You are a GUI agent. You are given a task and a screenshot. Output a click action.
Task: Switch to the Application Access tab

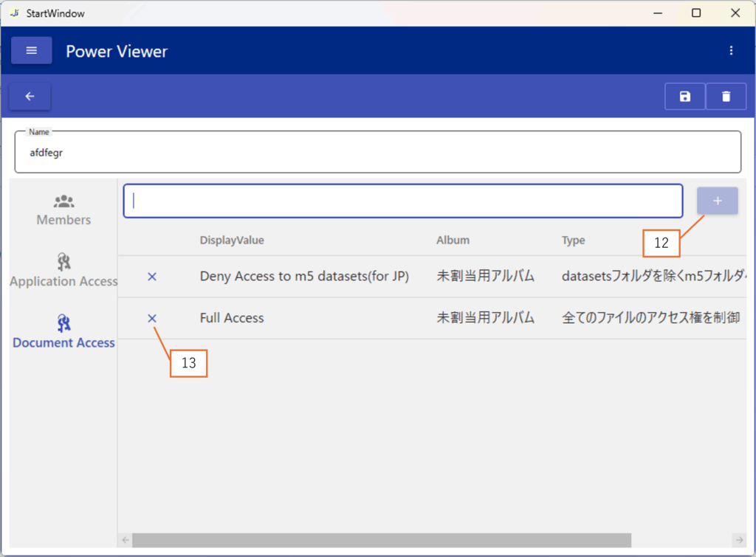64,271
